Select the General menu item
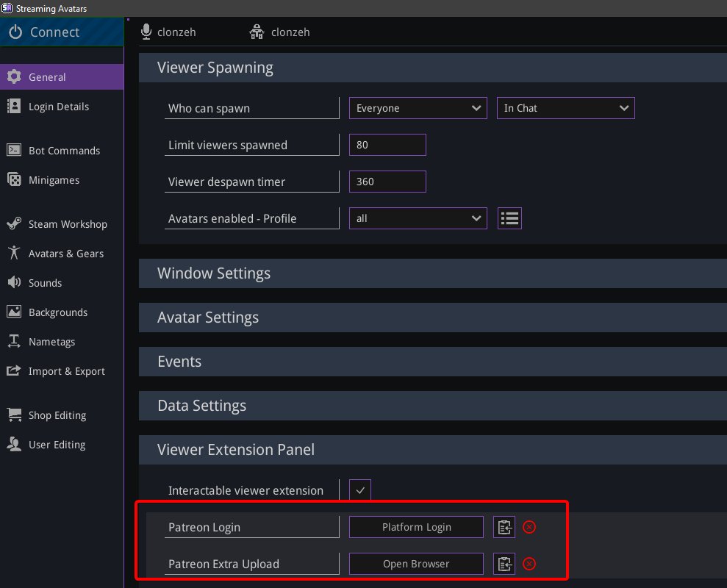 (62, 77)
